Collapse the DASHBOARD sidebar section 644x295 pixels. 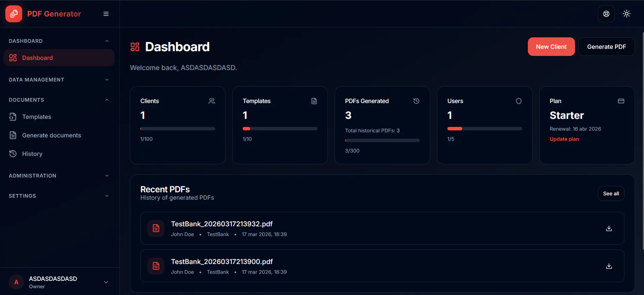tap(59, 41)
